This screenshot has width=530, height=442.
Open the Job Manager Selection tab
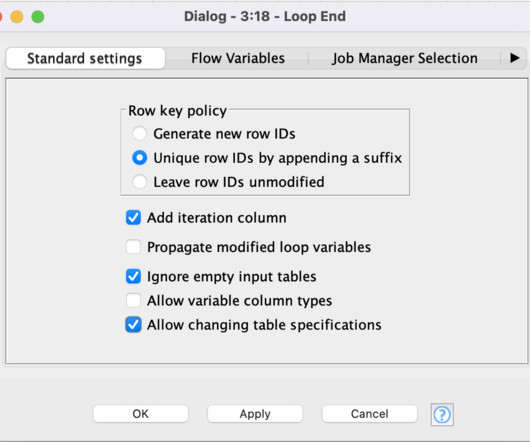point(405,58)
